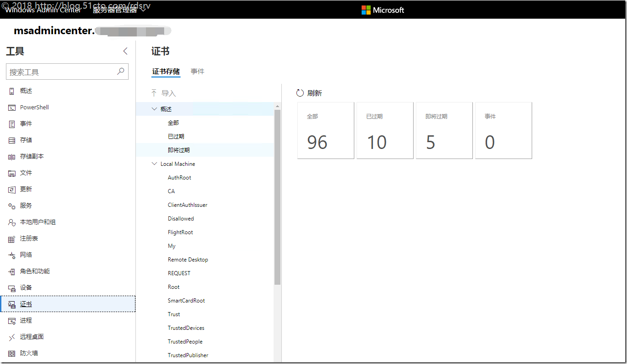The height and width of the screenshot is (364, 627).
Task: Open the 服务器管理器 dropdown in header
Action: tap(119, 10)
